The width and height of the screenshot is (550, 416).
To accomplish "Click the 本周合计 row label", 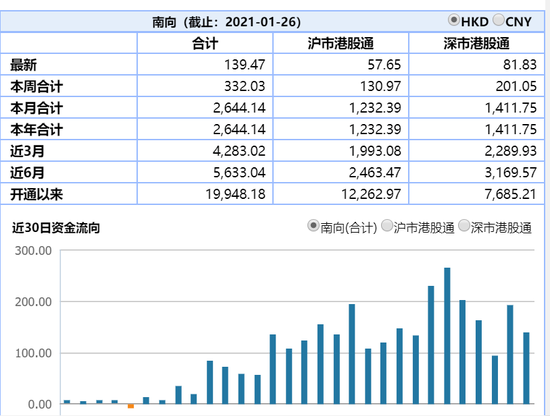I will click(36, 86).
